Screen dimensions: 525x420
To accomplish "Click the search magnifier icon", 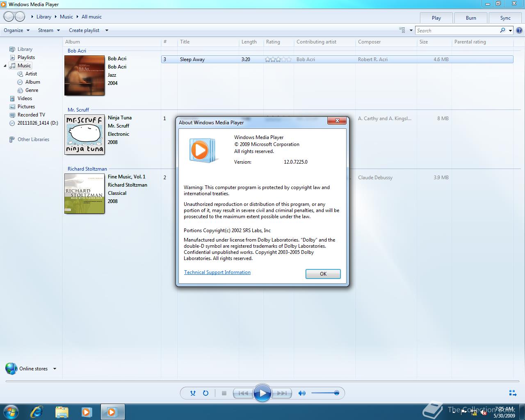I will click(502, 30).
